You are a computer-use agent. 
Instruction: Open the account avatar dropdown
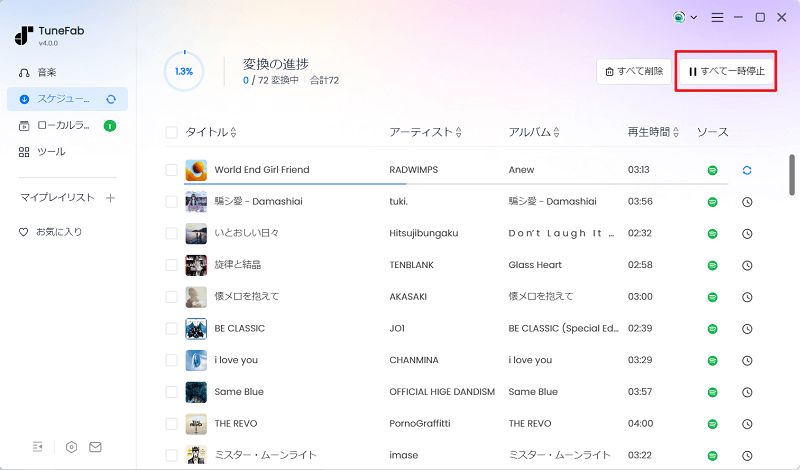685,17
